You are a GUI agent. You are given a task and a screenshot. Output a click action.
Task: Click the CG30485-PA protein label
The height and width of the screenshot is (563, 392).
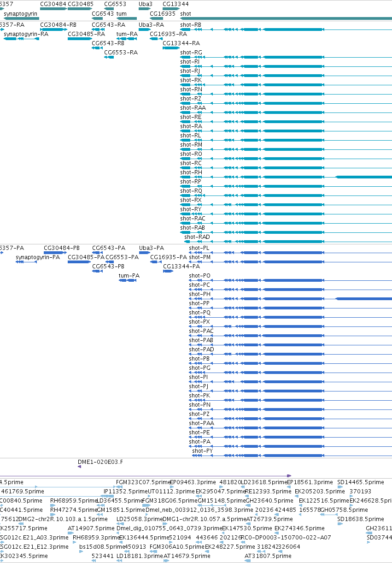86,257
